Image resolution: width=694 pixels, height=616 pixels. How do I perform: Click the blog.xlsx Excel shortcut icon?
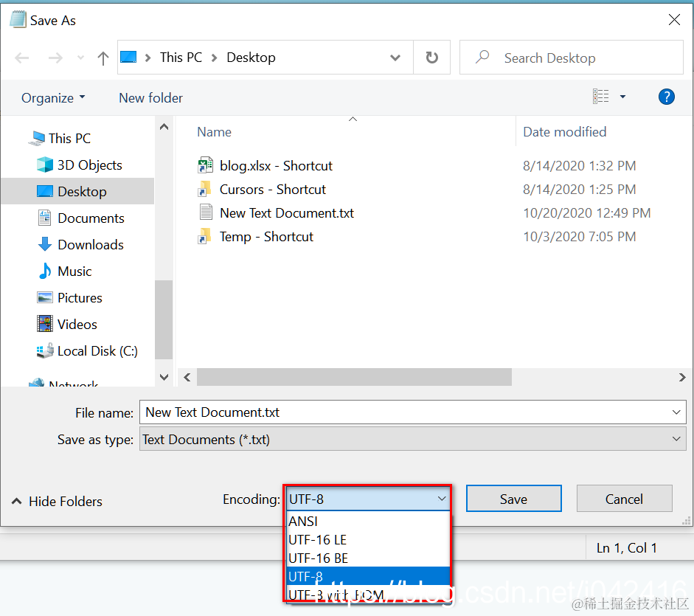point(205,165)
